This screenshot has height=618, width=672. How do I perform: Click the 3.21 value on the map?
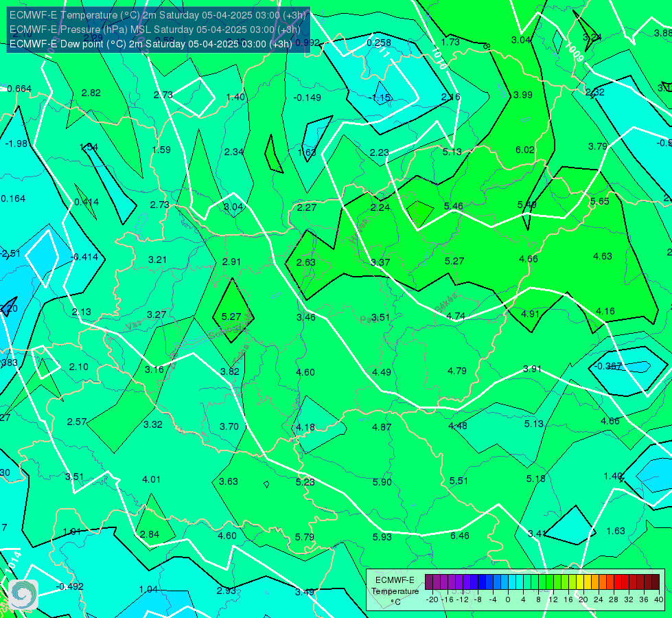pos(157,260)
